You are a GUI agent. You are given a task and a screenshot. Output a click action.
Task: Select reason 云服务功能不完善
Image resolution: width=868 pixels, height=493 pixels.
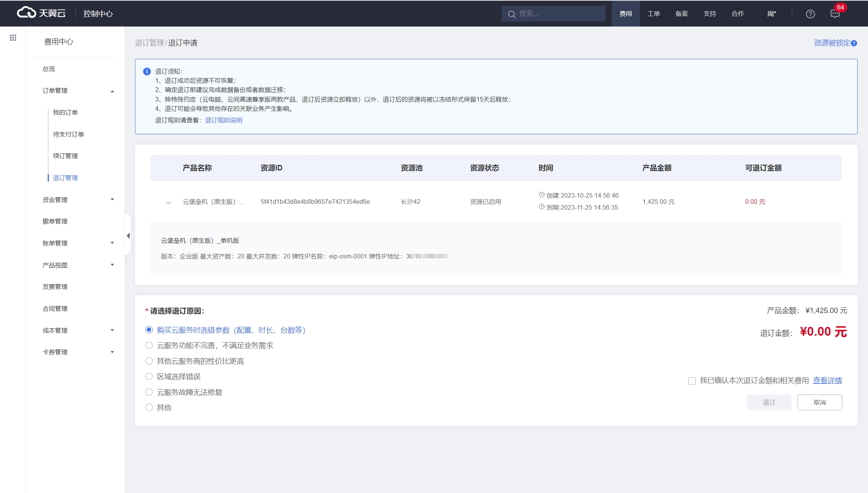pos(149,345)
